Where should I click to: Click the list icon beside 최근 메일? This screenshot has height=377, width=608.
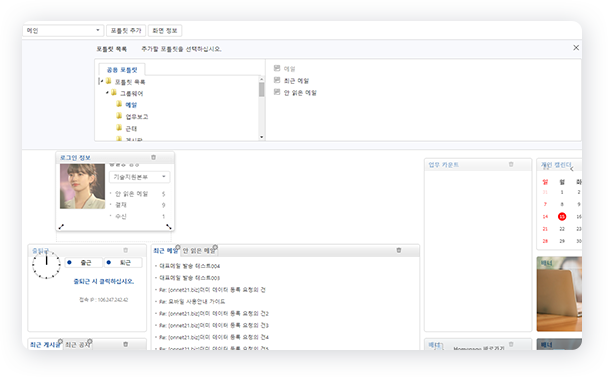coord(277,80)
